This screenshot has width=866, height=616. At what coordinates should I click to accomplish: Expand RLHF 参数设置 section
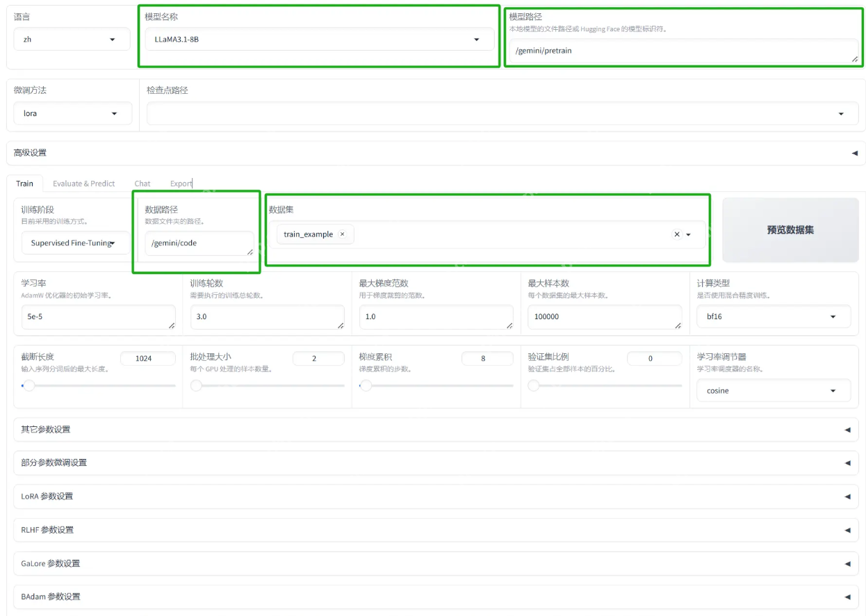click(x=436, y=530)
